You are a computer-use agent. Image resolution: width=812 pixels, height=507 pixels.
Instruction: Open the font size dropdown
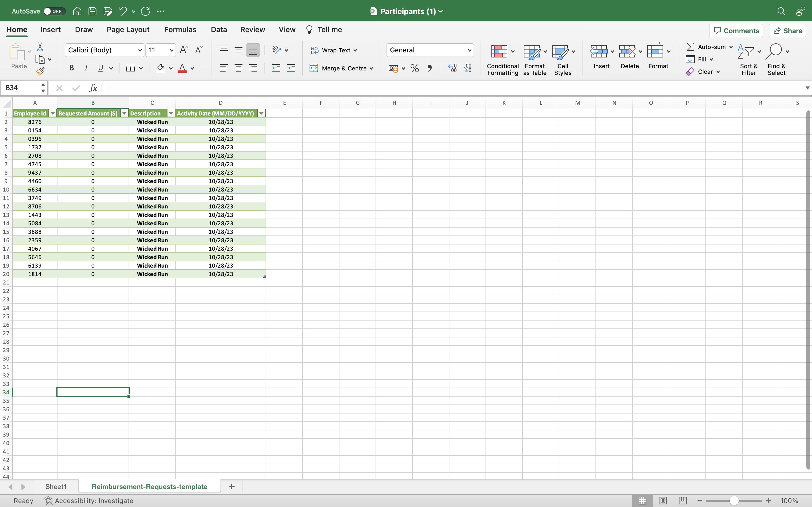pyautogui.click(x=171, y=50)
